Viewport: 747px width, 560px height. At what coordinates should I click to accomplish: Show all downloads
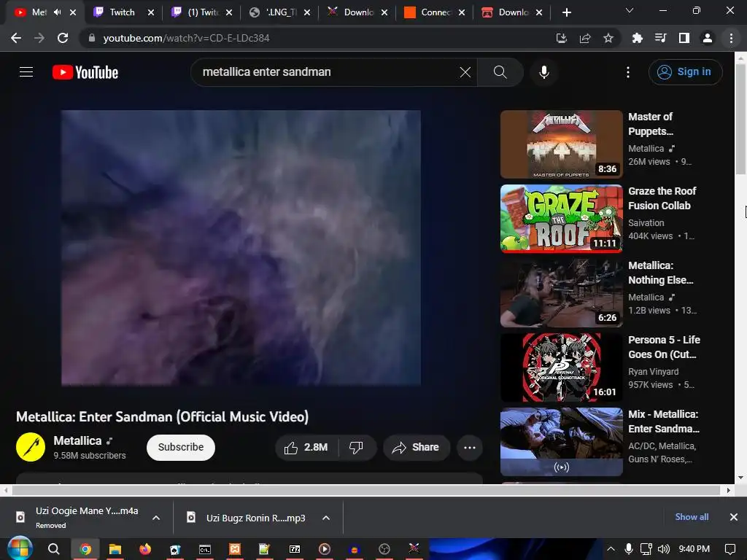pos(692,517)
